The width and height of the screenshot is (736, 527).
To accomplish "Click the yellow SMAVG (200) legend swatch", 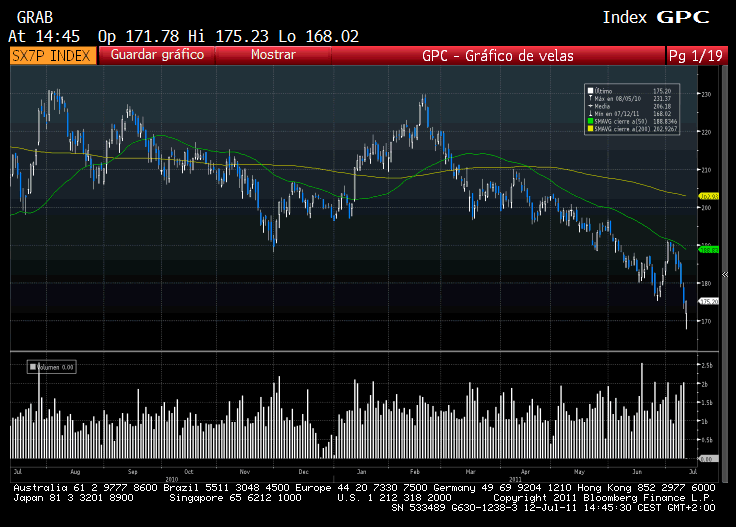I will pyautogui.click(x=590, y=129).
